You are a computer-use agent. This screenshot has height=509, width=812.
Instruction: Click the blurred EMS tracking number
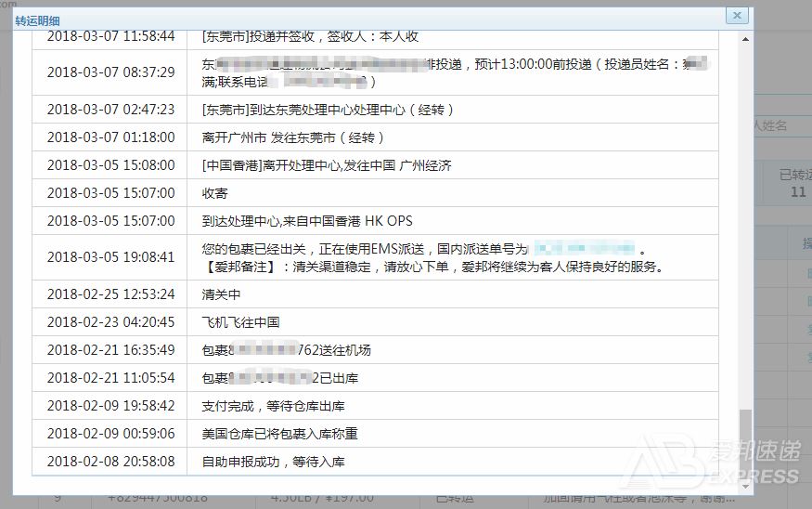coord(585,249)
